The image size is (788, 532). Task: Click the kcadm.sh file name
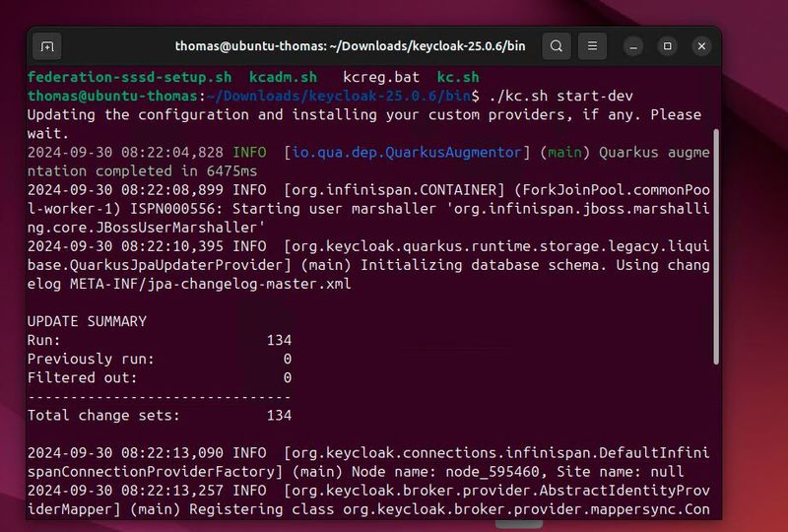tap(283, 78)
